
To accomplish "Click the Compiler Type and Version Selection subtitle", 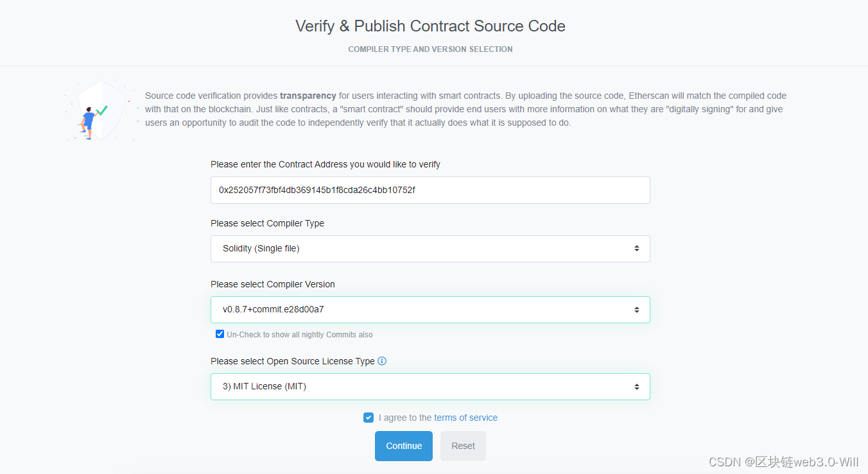I will click(x=430, y=49).
